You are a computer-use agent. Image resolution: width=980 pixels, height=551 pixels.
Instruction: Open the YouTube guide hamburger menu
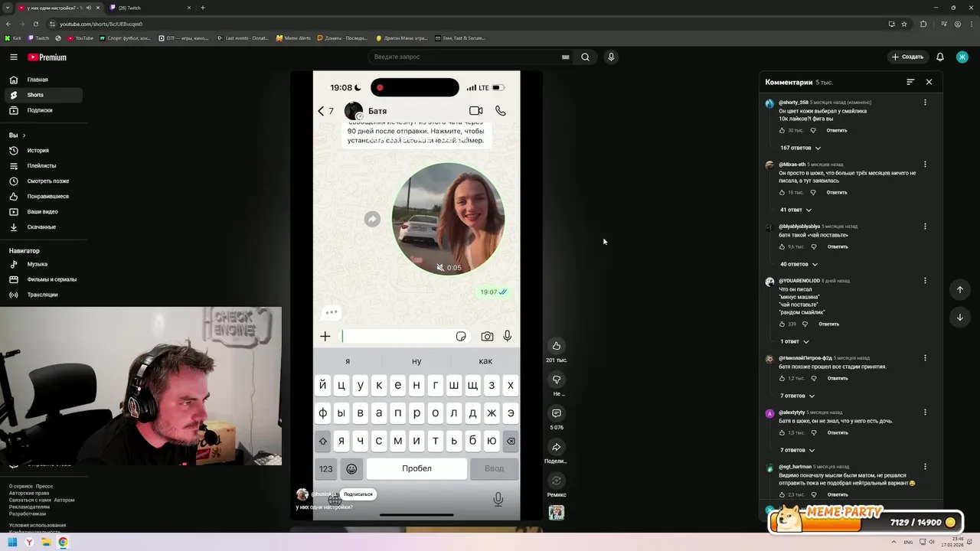coord(14,57)
